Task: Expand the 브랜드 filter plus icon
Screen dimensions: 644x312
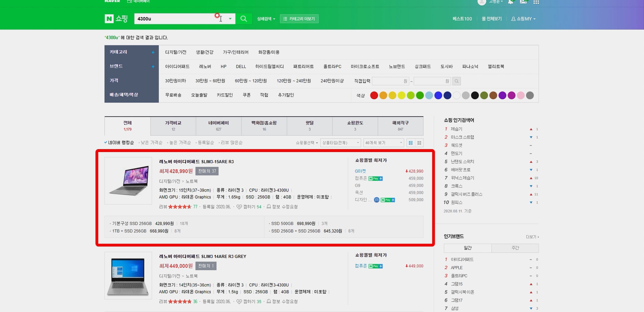Action: point(153,66)
